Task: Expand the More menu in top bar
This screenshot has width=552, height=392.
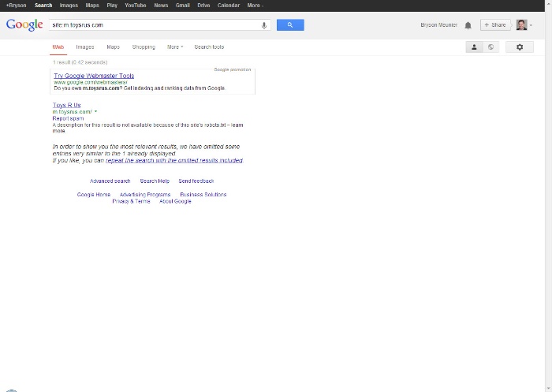Action: point(255,6)
